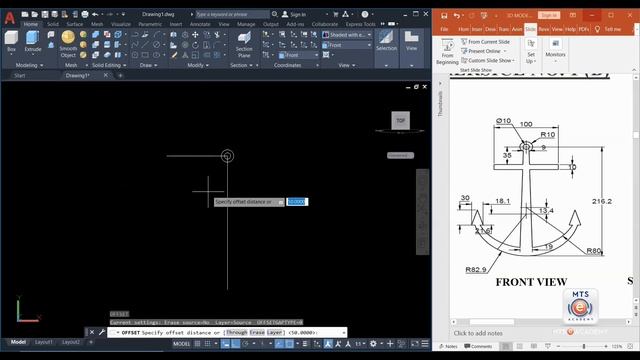This screenshot has height=360, width=640.
Task: Open the workspace switching gear icon
Action: tap(373, 344)
